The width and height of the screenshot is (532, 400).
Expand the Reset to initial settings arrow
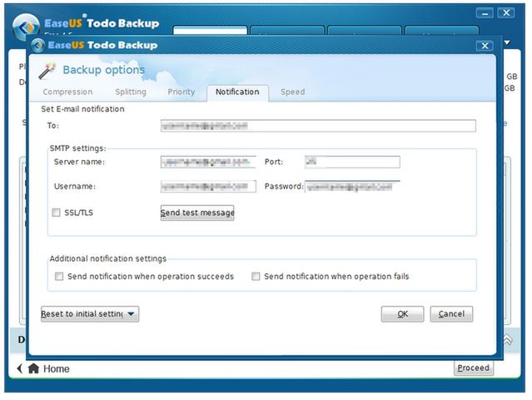[132, 314]
